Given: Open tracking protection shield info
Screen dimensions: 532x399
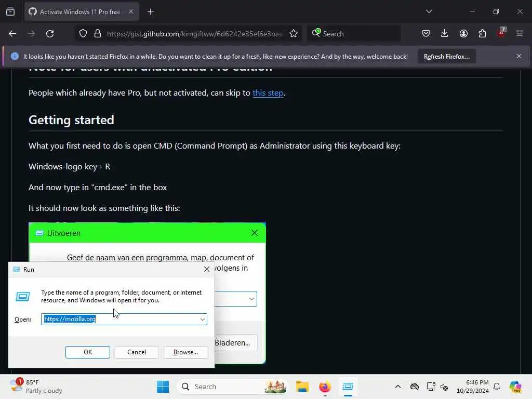Looking at the screenshot, I should [83, 34].
